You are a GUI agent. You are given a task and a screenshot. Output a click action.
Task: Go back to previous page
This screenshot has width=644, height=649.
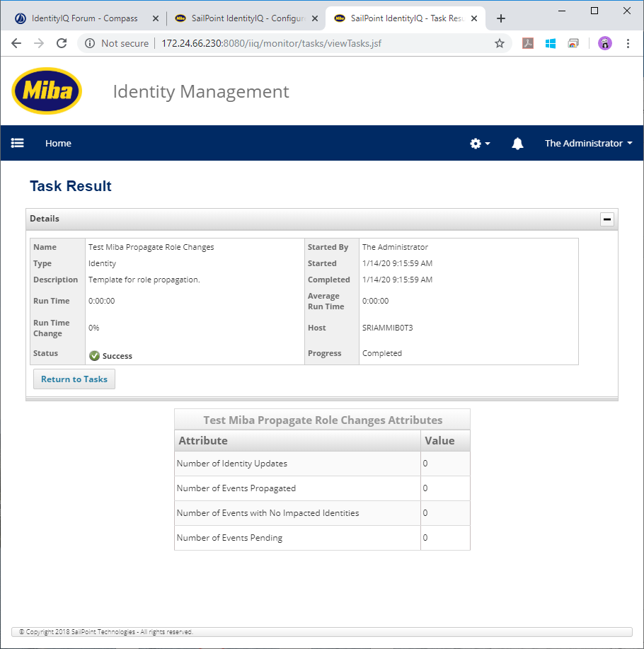[x=16, y=43]
